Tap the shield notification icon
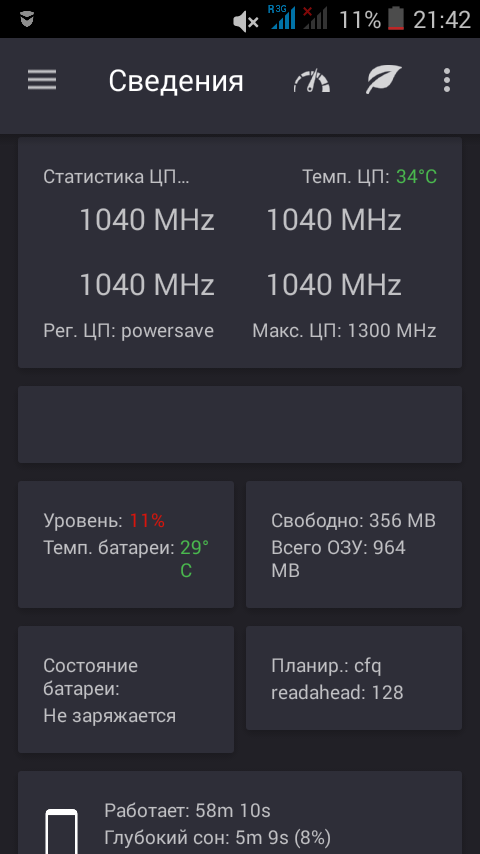Image resolution: width=480 pixels, height=854 pixels. (x=27, y=19)
